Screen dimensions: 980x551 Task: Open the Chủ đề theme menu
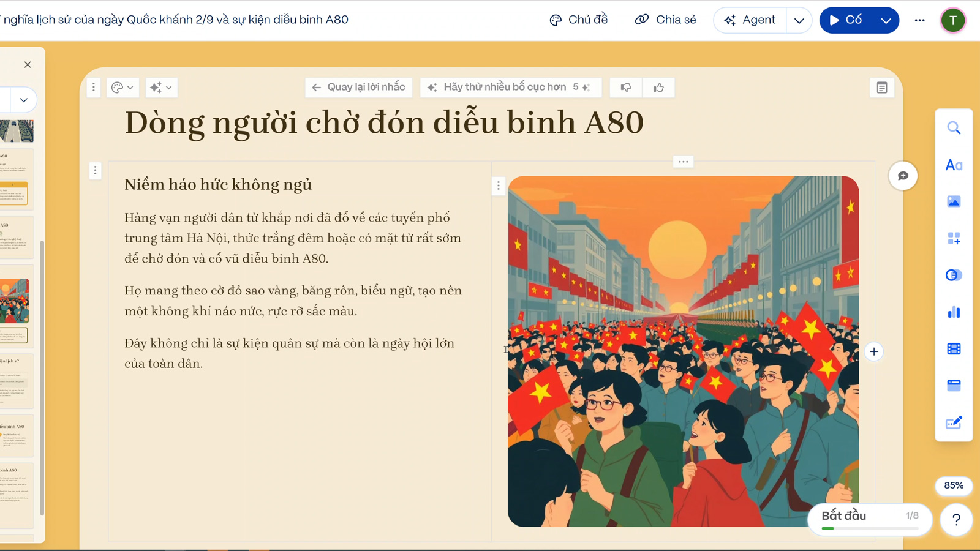point(578,20)
